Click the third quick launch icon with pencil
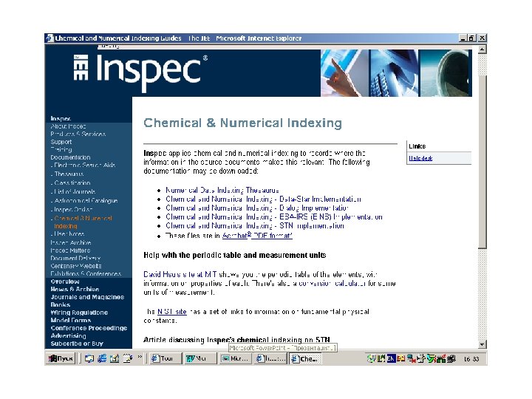Screen dimensions: 532x399 tap(115, 358)
